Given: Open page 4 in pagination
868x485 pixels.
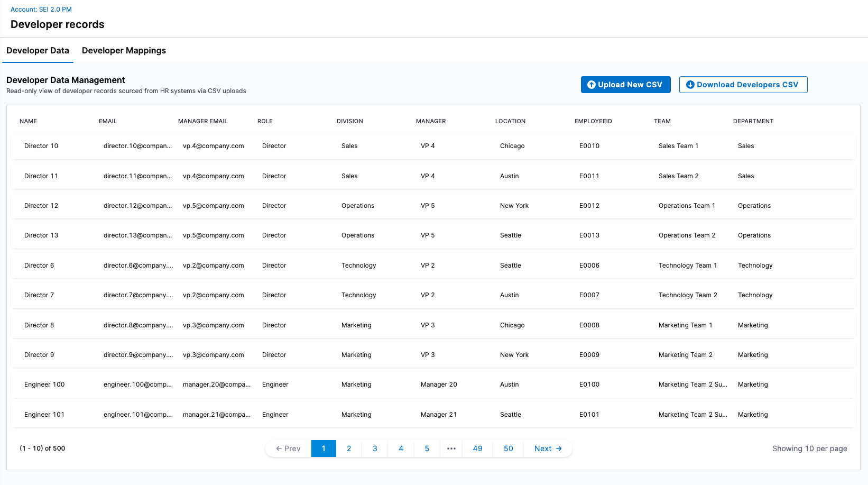Looking at the screenshot, I should click(401, 449).
